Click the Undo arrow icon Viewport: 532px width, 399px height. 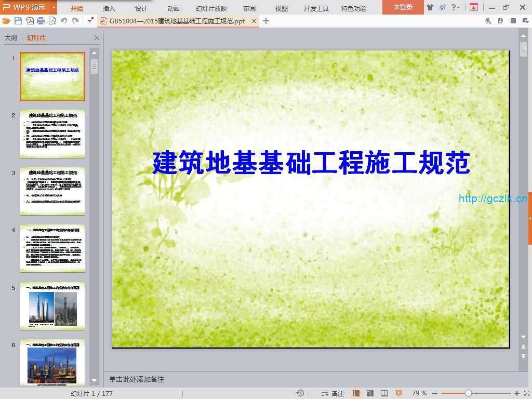tap(64, 21)
